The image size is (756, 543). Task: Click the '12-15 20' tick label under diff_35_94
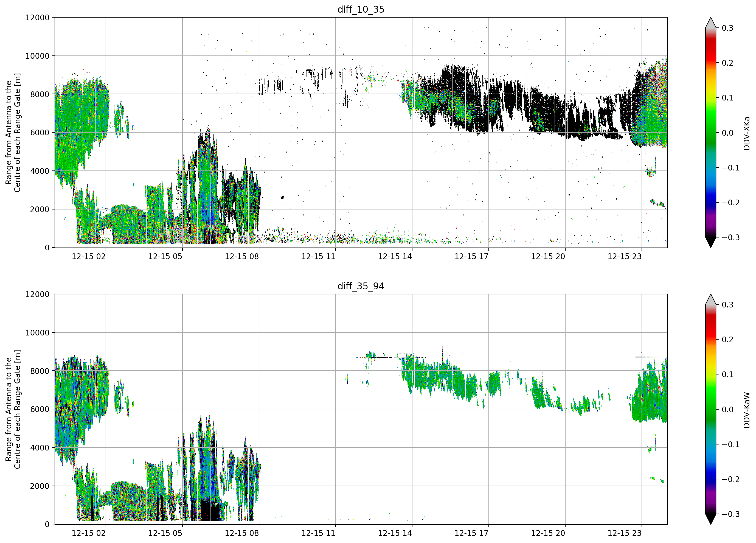coord(548,533)
